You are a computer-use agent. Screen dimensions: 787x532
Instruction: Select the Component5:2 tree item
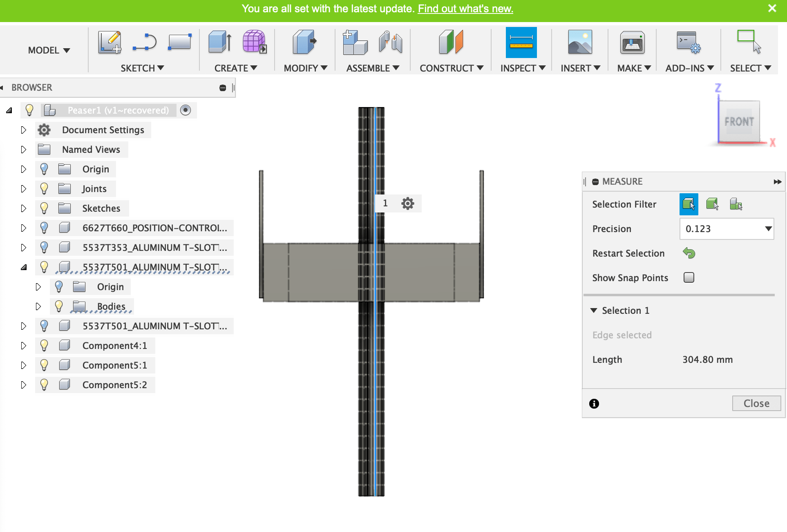click(x=114, y=385)
